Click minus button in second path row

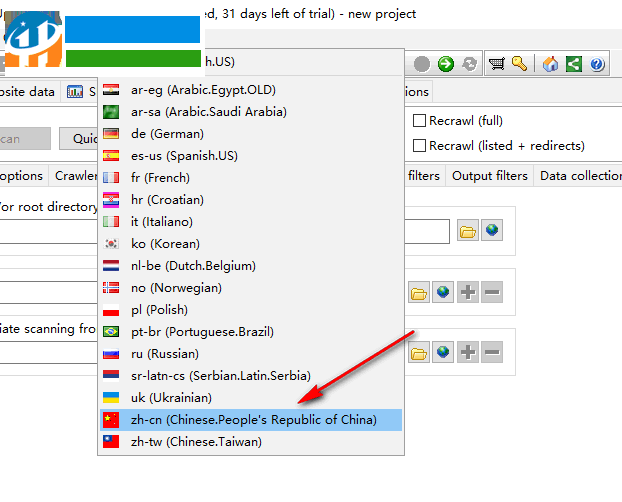(492, 292)
